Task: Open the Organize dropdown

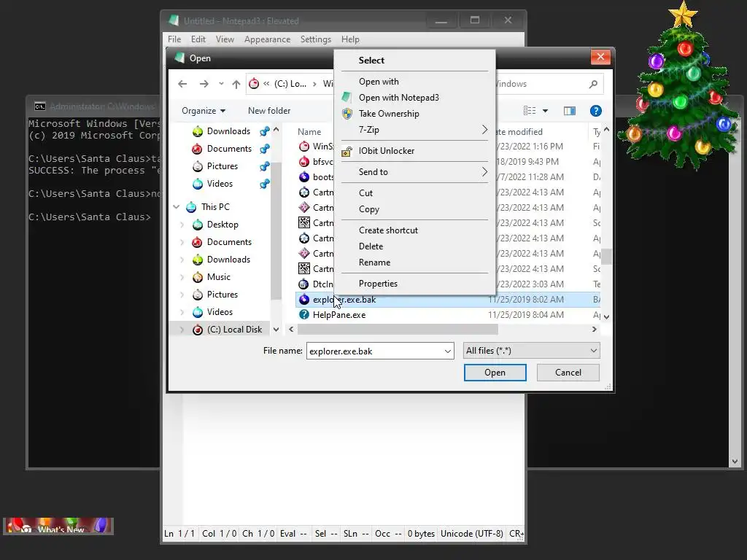Action: pos(204,111)
